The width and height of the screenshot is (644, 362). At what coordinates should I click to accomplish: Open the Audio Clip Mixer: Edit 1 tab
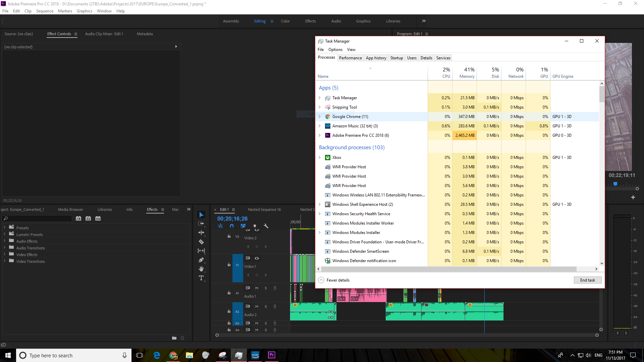point(104,34)
